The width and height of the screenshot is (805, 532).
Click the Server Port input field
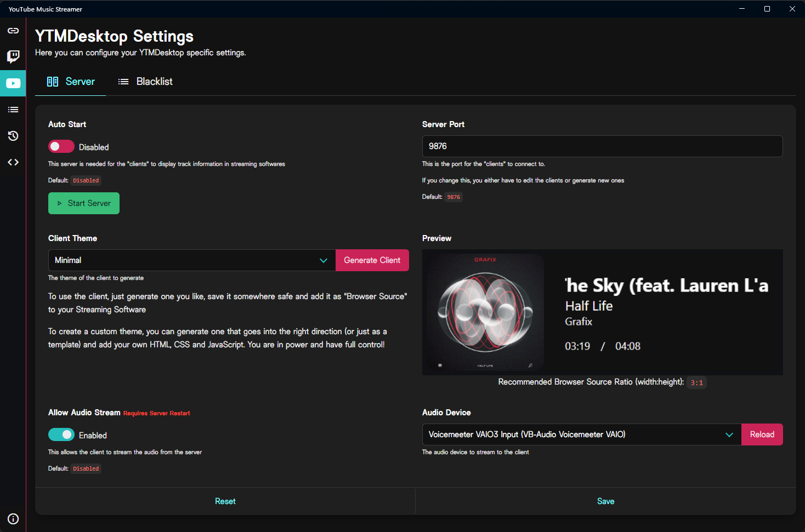tap(603, 146)
